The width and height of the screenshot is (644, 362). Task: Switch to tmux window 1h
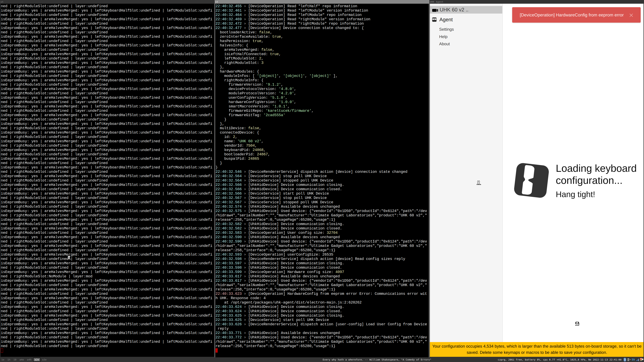(x=9, y=360)
